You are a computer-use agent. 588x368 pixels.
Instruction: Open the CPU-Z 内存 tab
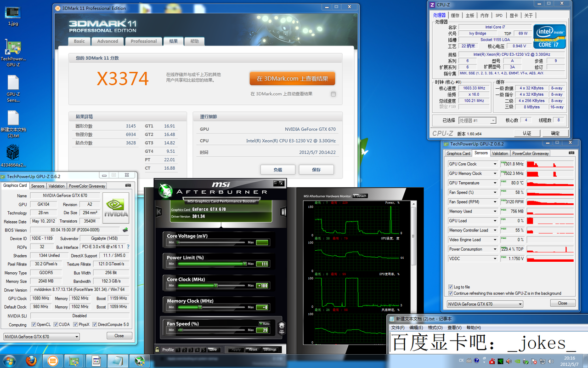coord(485,15)
